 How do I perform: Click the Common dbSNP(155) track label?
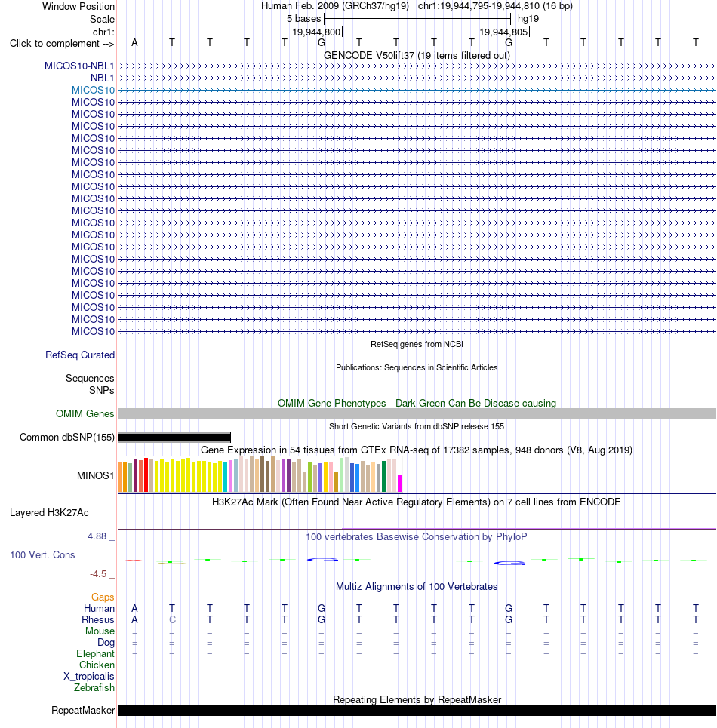pos(67,438)
